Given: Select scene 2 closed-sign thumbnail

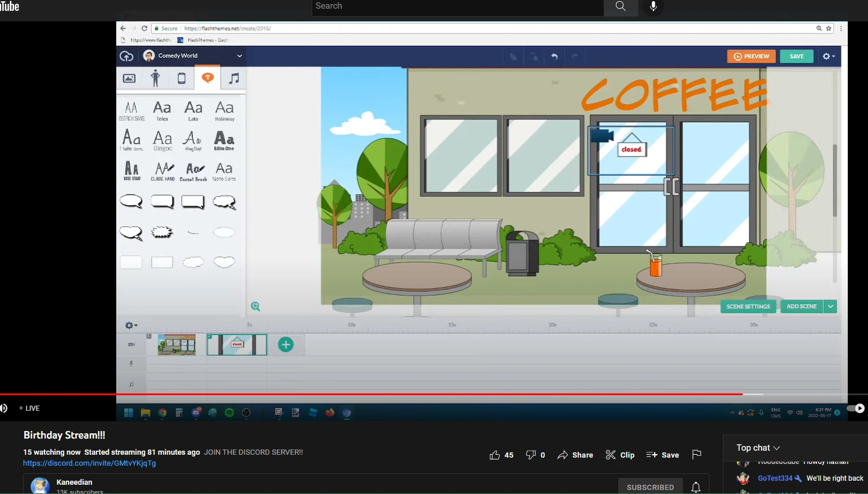Looking at the screenshot, I should click(x=237, y=345).
